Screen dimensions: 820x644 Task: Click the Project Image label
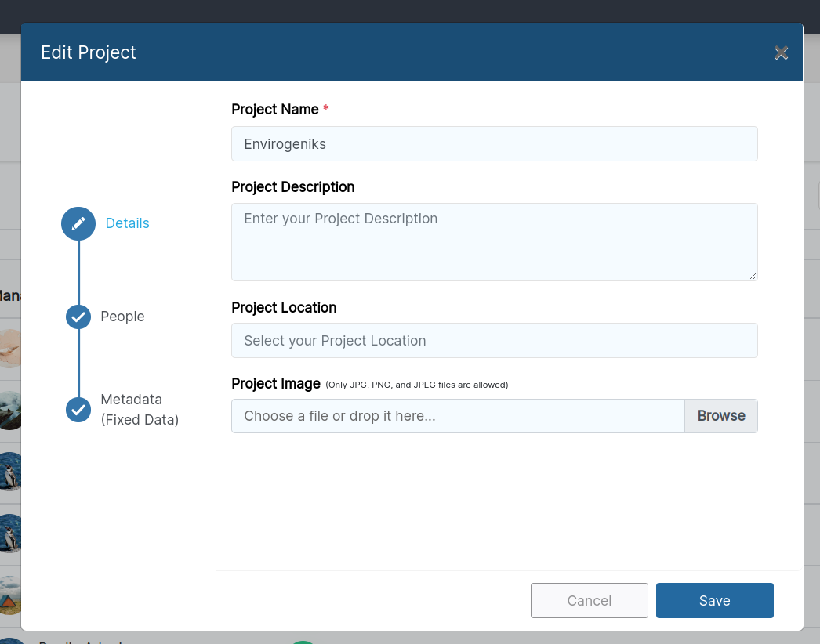coord(276,384)
